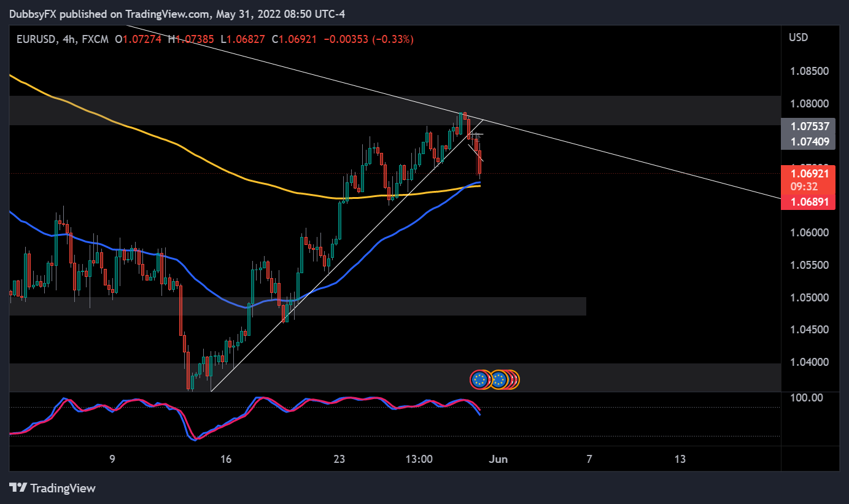Click the high value H1.07385

(190, 39)
